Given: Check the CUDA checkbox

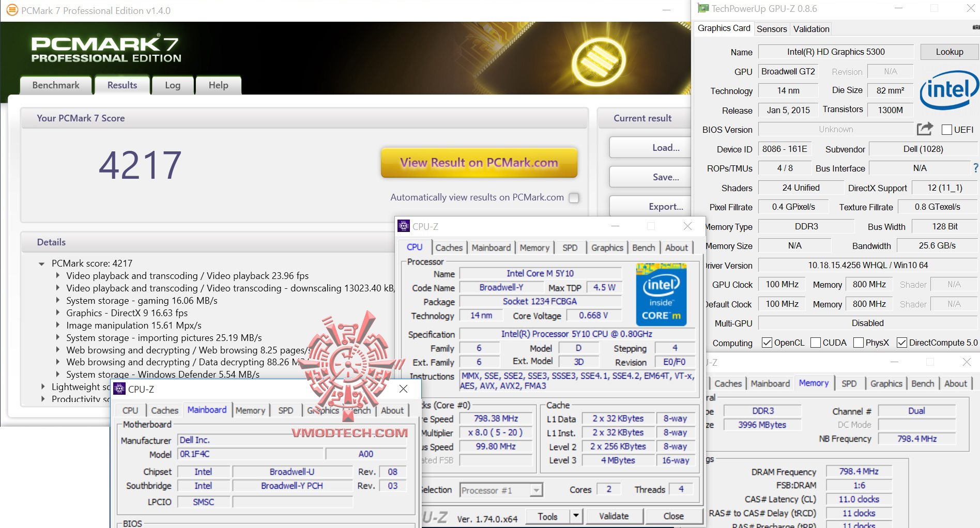Looking at the screenshot, I should 816,343.
